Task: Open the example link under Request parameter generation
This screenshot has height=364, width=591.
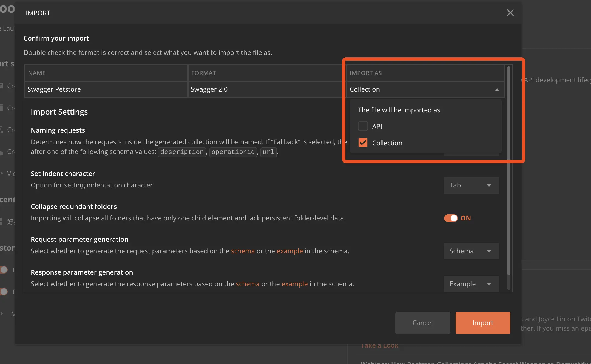Action: [x=289, y=251]
